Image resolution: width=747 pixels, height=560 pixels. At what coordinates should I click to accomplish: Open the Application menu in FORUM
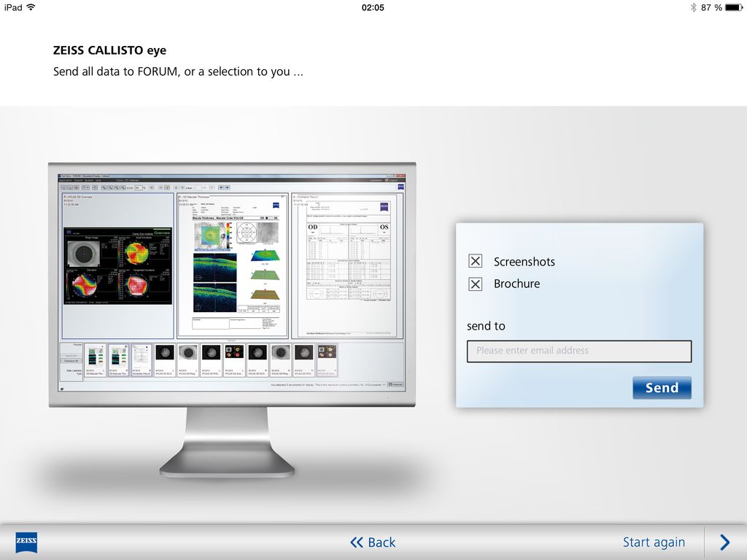pyautogui.click(x=65, y=180)
